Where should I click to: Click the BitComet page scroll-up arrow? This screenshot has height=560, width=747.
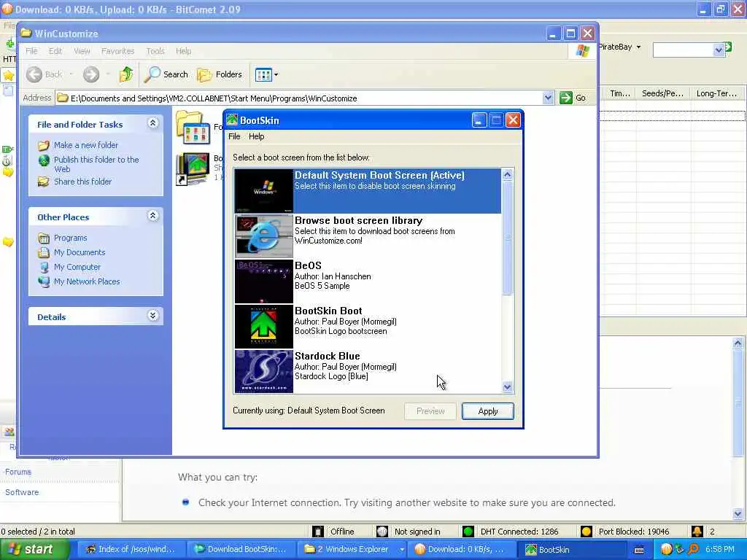click(738, 343)
